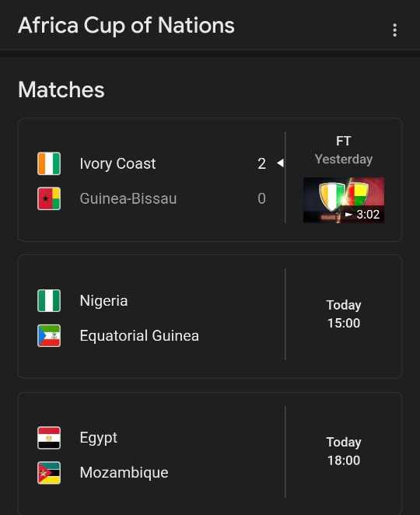Tap the Nigeria flag icon
Screen dimensions: 420x515
click(x=49, y=300)
